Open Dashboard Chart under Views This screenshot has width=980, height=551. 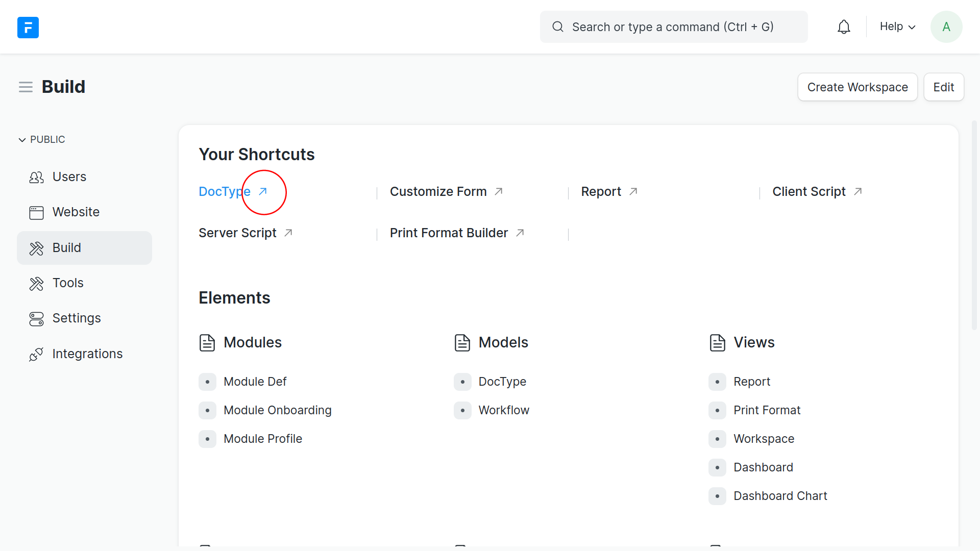coord(780,496)
